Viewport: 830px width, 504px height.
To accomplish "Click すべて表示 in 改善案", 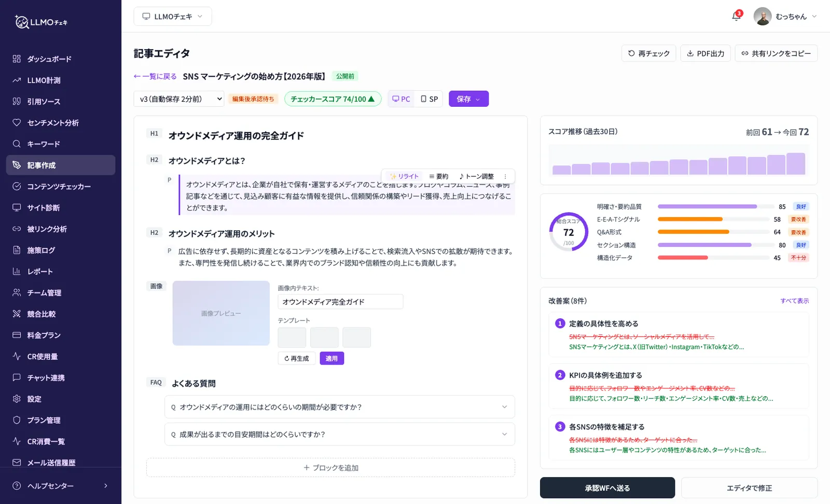I will 795,301.
